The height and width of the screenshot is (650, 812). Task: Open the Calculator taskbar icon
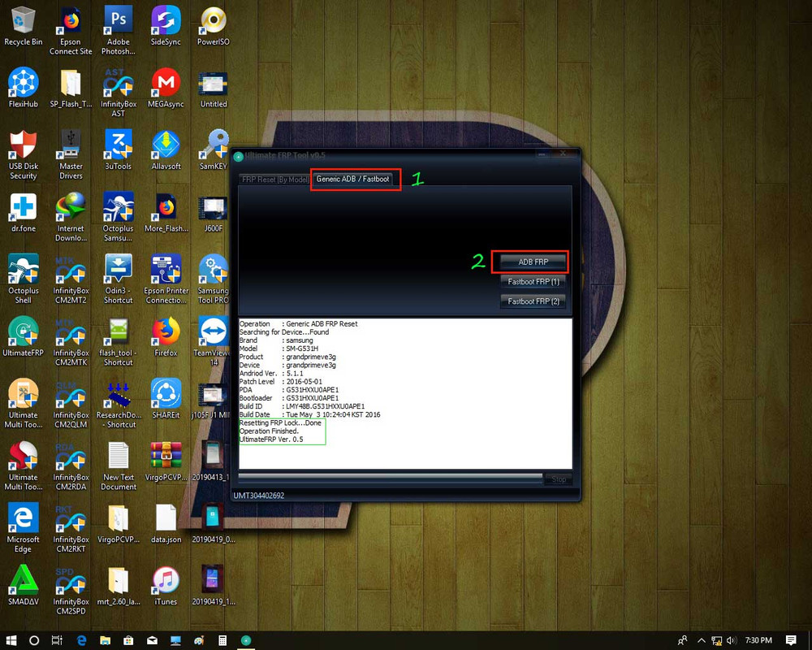pos(222,640)
